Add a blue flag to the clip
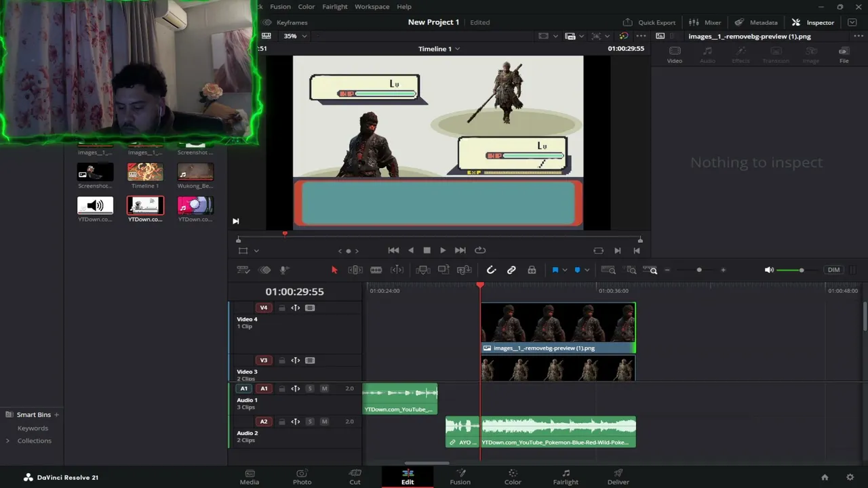The image size is (868, 488). pos(555,270)
